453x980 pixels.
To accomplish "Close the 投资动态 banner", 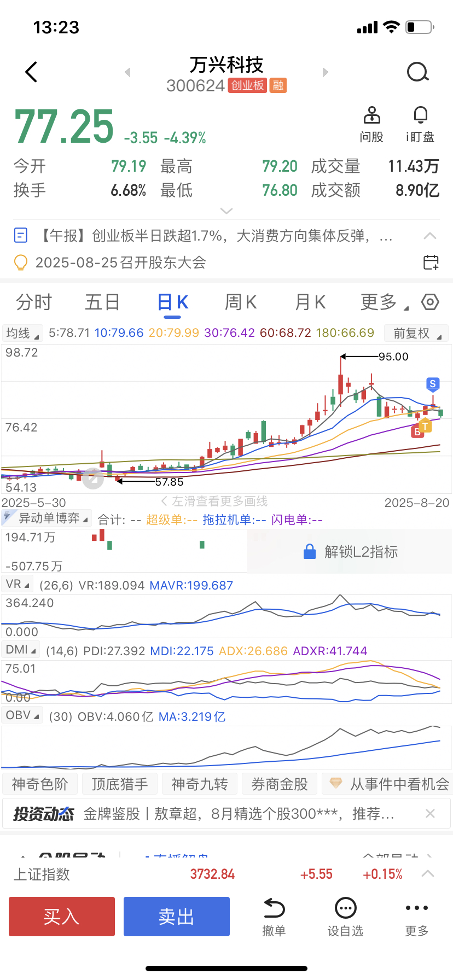I will [x=430, y=814].
